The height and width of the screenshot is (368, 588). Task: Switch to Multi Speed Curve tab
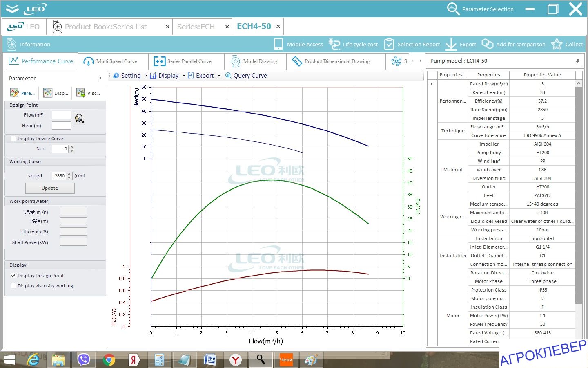click(x=111, y=61)
